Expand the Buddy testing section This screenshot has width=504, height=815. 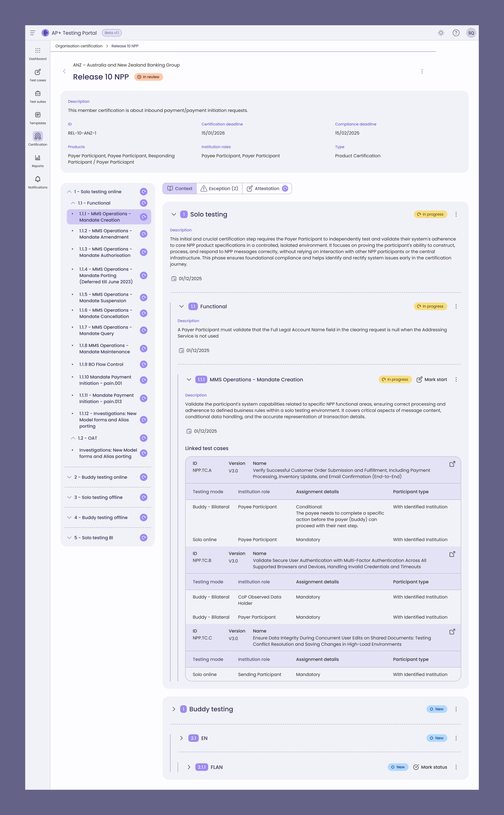click(174, 709)
